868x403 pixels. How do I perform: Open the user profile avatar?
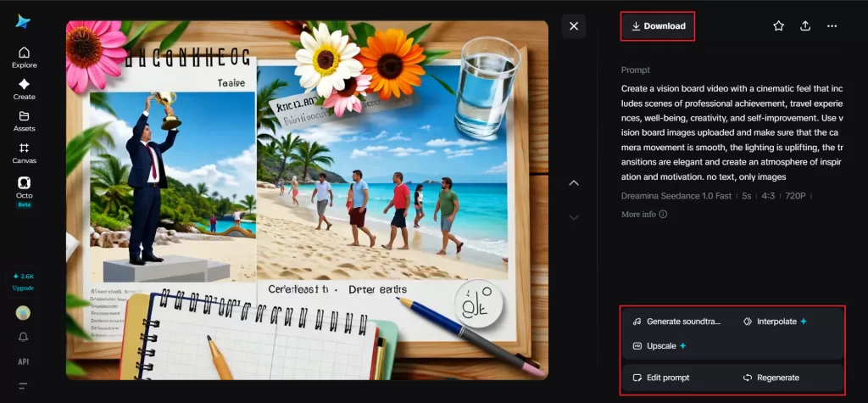[x=23, y=313]
